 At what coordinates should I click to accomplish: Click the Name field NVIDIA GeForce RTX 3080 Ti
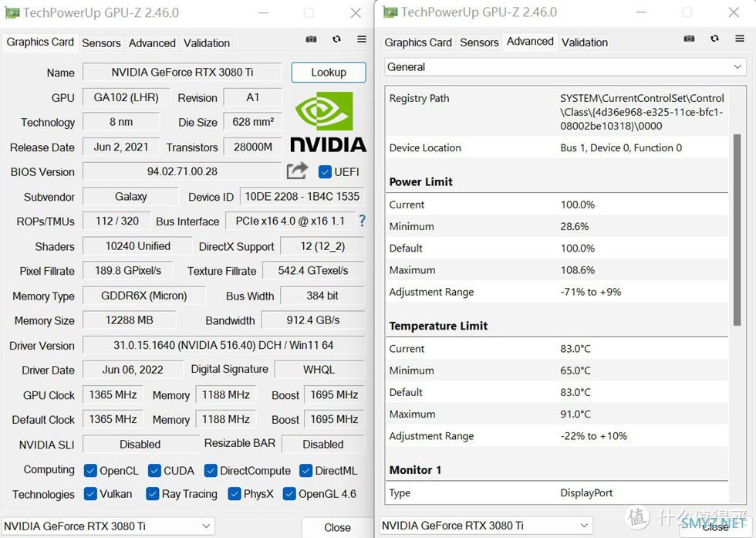point(182,73)
